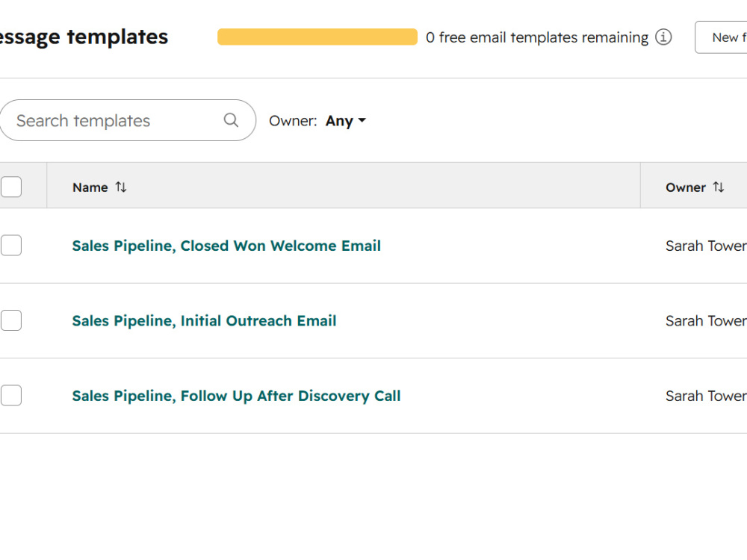
Task: Click the yellow template usage progress bar
Action: click(x=317, y=37)
